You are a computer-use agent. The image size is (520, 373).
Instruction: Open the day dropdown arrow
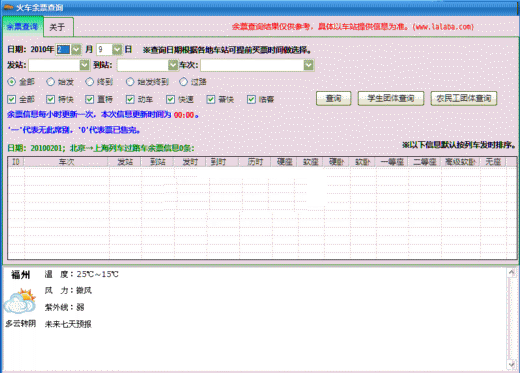pyautogui.click(x=117, y=50)
